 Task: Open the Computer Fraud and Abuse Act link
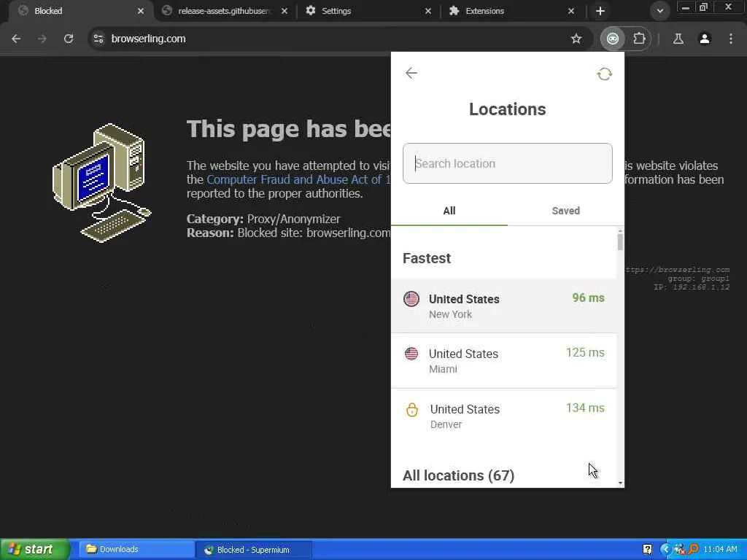(x=298, y=179)
